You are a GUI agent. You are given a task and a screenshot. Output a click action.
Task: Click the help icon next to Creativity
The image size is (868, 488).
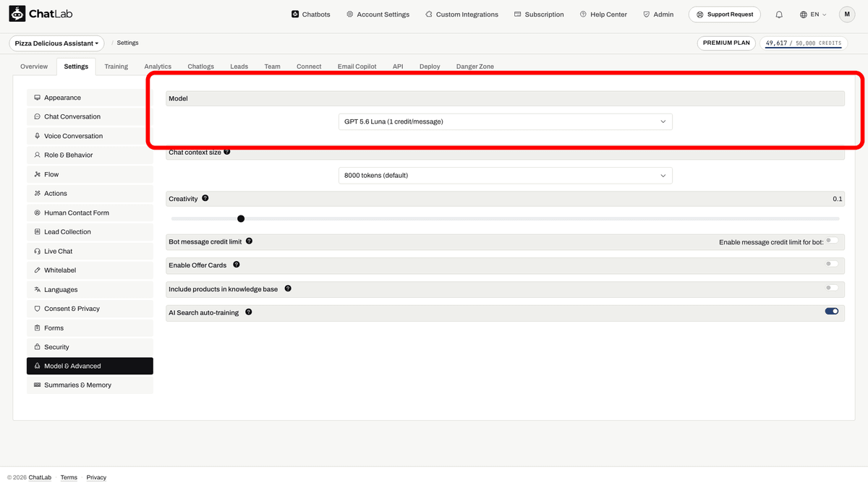(x=205, y=198)
